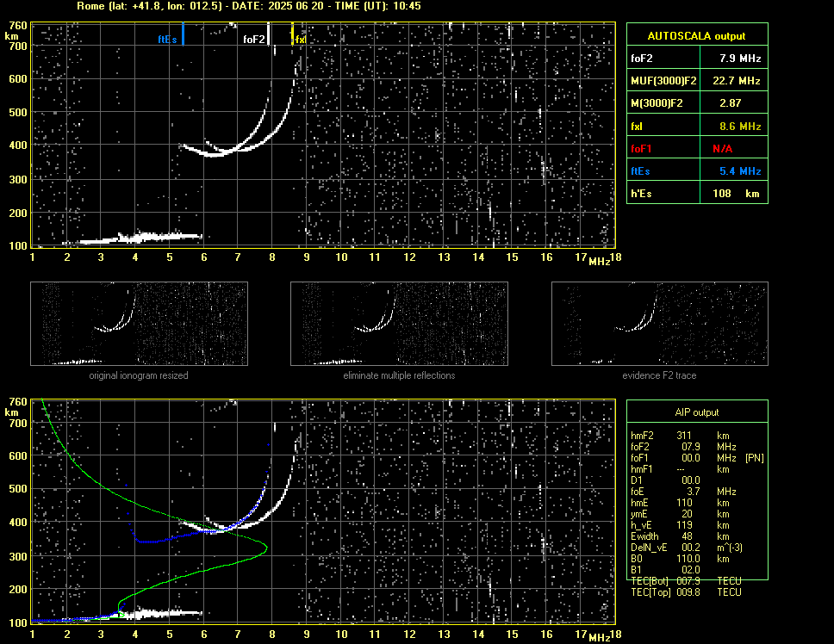Click the blue ftEs marker in upper ionogram
This screenshot has width=834, height=644.
click(x=183, y=34)
